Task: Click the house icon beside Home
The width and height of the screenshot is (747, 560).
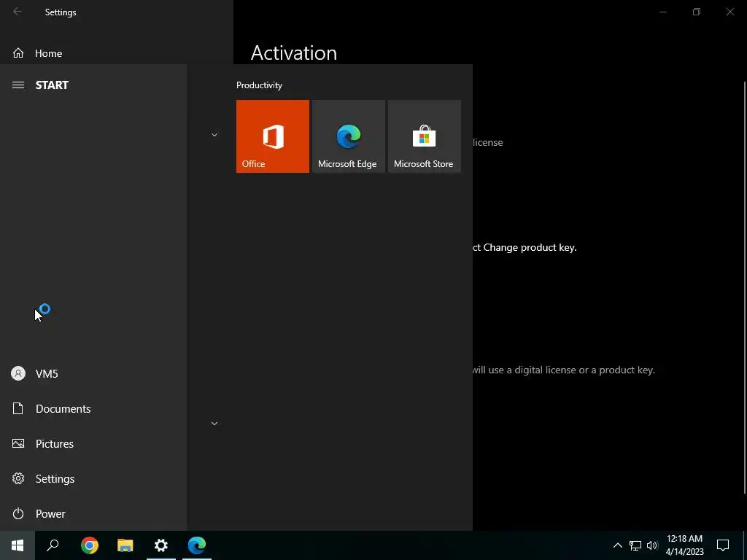Action: pos(18,53)
